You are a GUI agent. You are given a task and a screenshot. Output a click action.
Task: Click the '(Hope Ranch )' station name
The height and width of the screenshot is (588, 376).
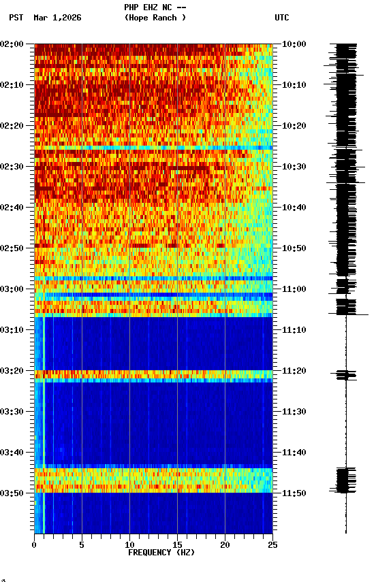click(155, 18)
